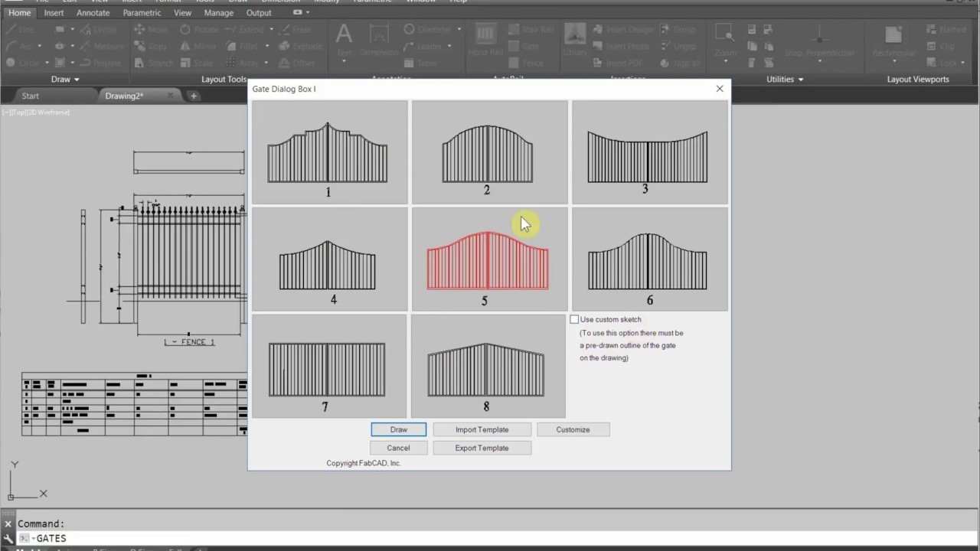Open the Manage ribbon tab
The width and height of the screenshot is (980, 551).
[218, 12]
